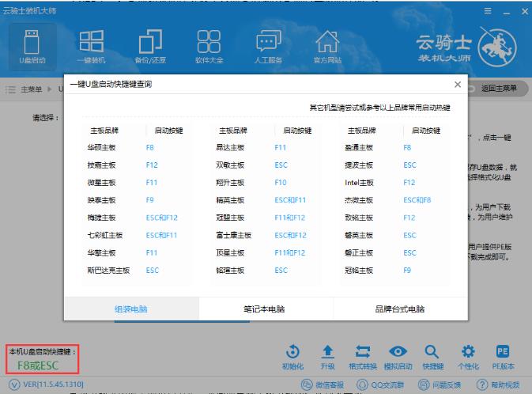Image resolution: width=532 pixels, height=394 pixels.
Task: Click the 铭瑄主板 row label
Action: click(230, 271)
